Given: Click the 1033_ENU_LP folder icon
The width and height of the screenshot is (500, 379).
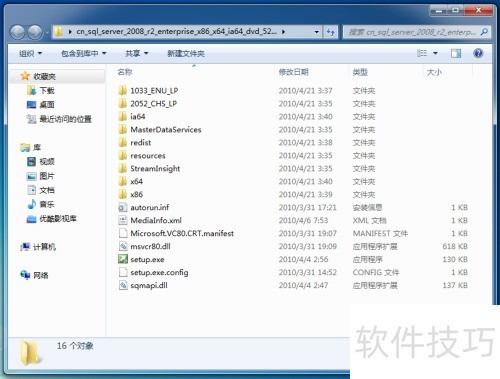Looking at the screenshot, I should 123,90.
